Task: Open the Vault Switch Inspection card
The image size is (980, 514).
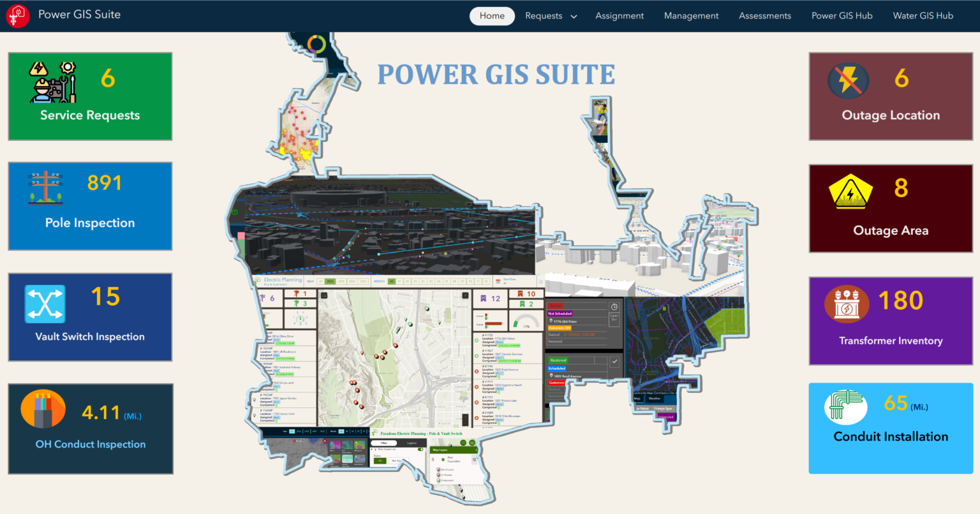Action: click(90, 317)
